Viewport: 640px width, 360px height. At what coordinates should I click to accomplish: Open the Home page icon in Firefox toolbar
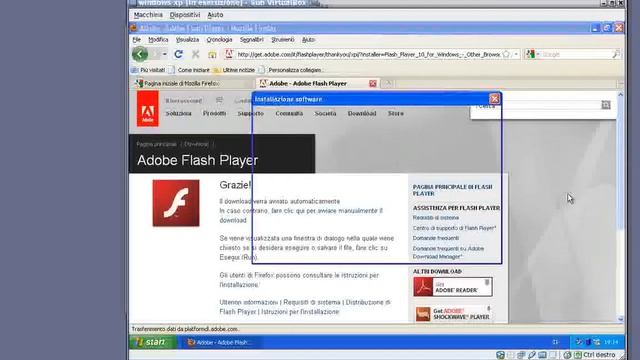212,54
